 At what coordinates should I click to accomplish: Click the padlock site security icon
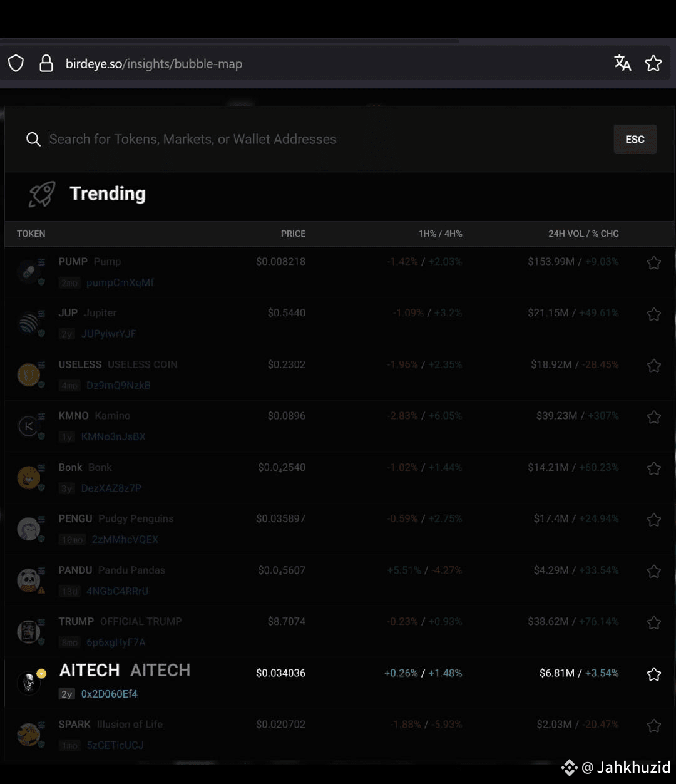pos(46,63)
